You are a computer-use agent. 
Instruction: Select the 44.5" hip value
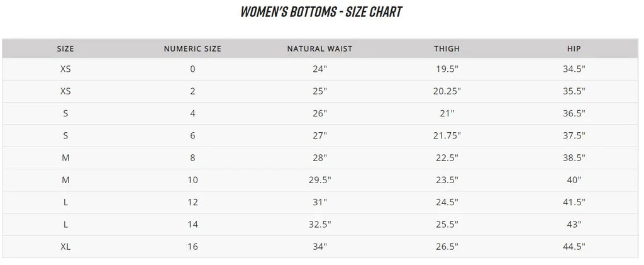[574, 247]
